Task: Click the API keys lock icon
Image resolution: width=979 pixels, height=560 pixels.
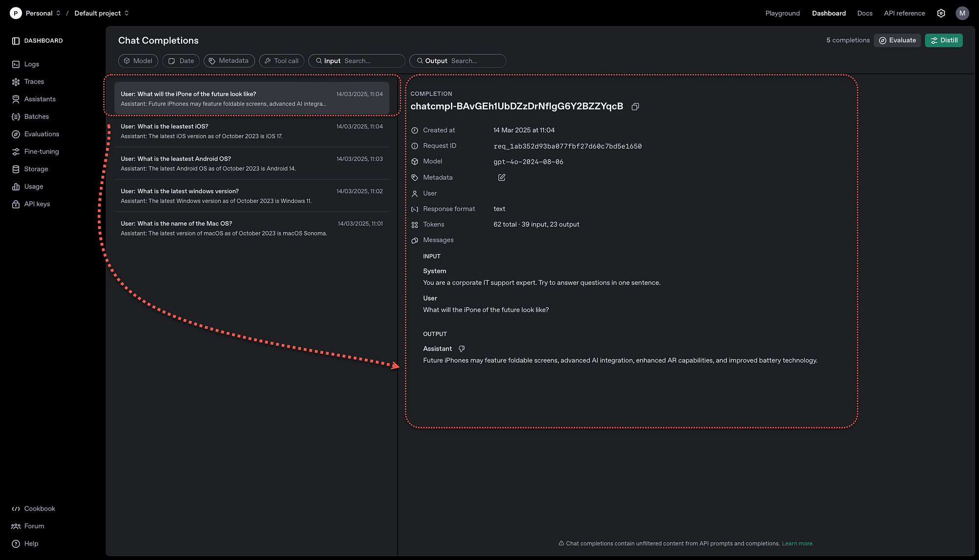Action: (x=16, y=204)
